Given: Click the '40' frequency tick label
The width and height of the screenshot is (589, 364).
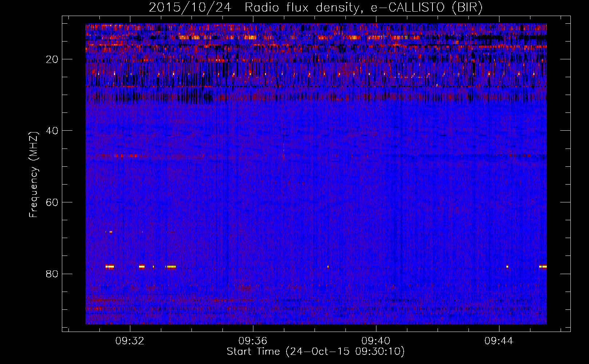Looking at the screenshot, I should coord(52,131).
